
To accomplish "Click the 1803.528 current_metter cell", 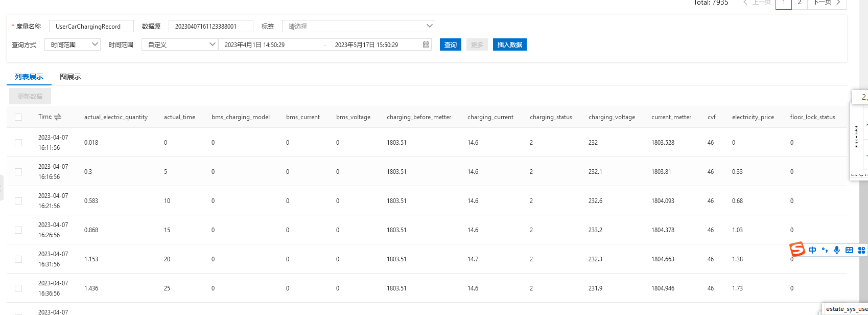I will [663, 143].
